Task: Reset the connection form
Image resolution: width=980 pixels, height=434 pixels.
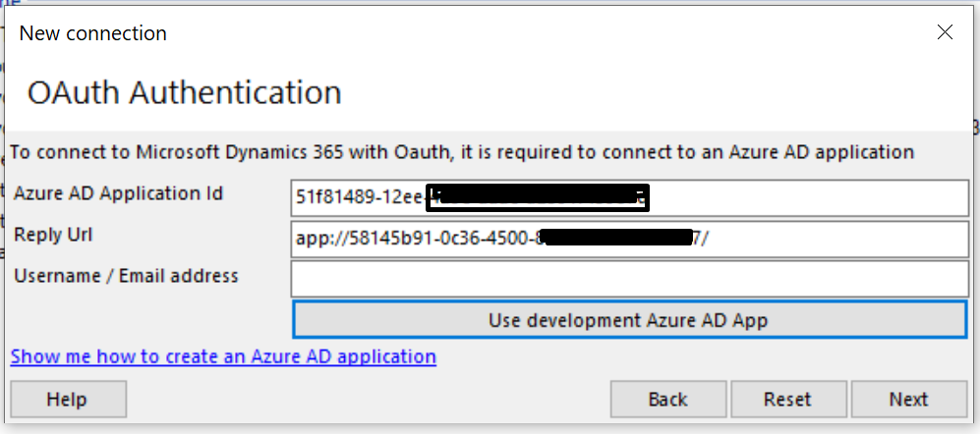Action: click(788, 399)
